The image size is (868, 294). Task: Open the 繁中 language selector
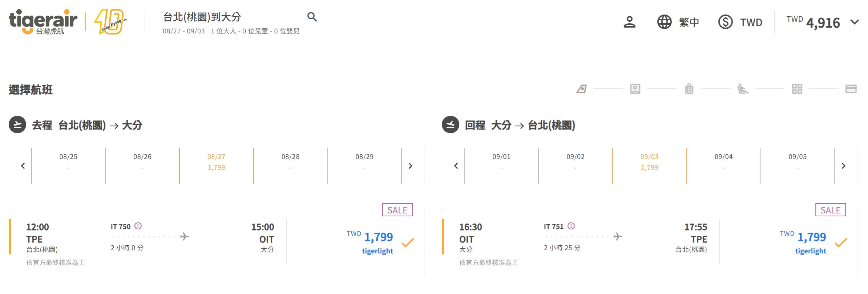pos(689,22)
